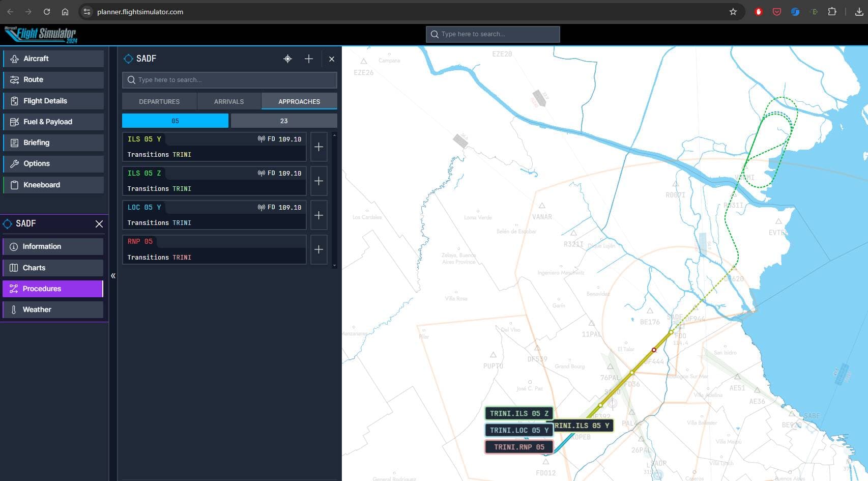Open the browser extensions puzzle icon

coord(832,12)
